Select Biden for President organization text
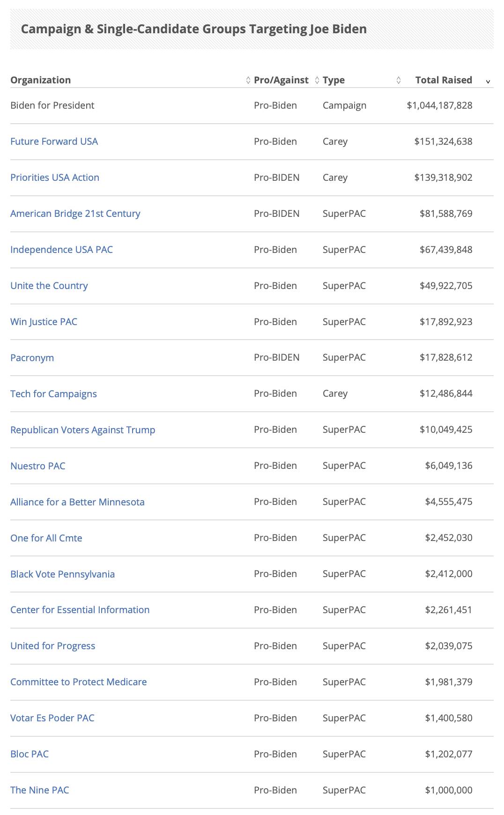Viewport: 504px width, 815px height. click(52, 105)
